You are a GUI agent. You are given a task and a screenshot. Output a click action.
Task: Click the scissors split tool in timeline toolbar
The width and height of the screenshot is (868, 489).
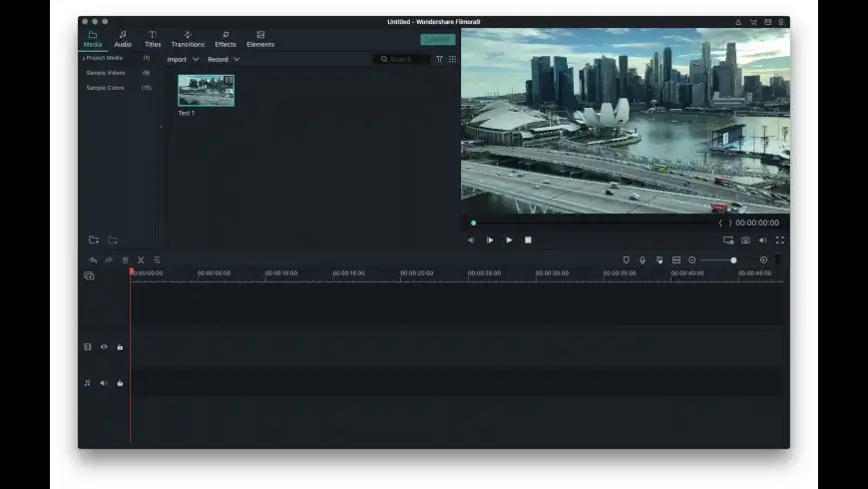tap(141, 259)
